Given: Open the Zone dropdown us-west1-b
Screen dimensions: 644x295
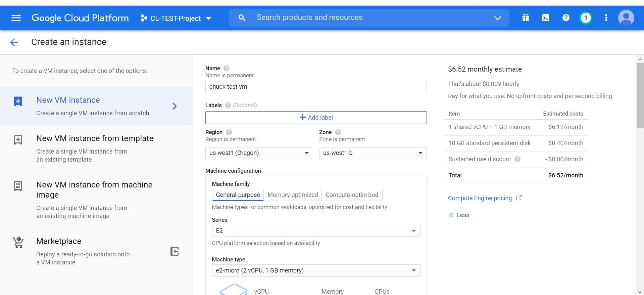Looking at the screenshot, I should coord(373,153).
